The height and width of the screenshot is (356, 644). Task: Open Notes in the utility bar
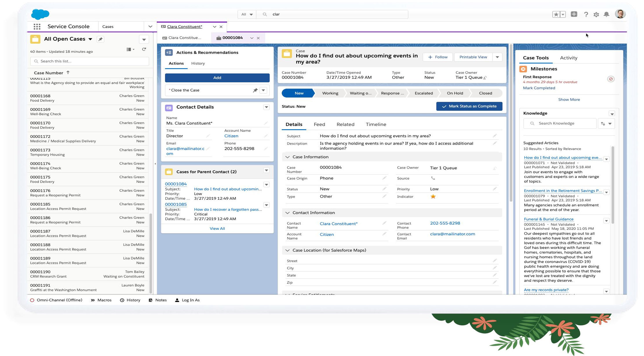tap(158, 300)
